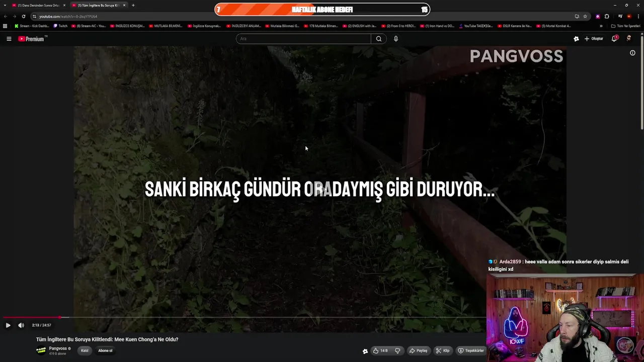Open '(5) Mortal Kombat 4...' bookmark

[553, 26]
